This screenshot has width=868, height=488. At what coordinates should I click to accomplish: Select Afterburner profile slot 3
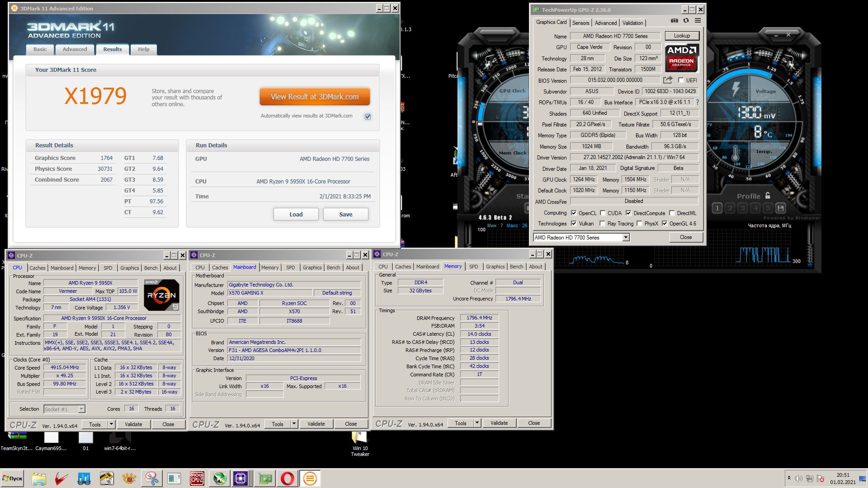pos(742,208)
